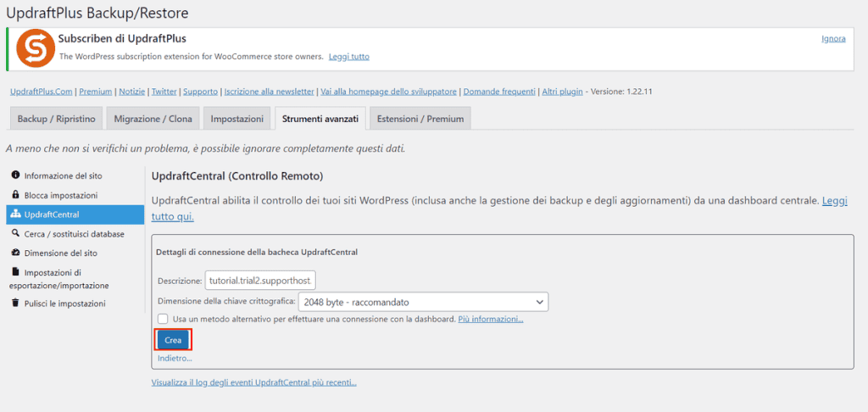The image size is (868, 412).
Task: Open the encryption key size dropdown
Action: (x=423, y=302)
